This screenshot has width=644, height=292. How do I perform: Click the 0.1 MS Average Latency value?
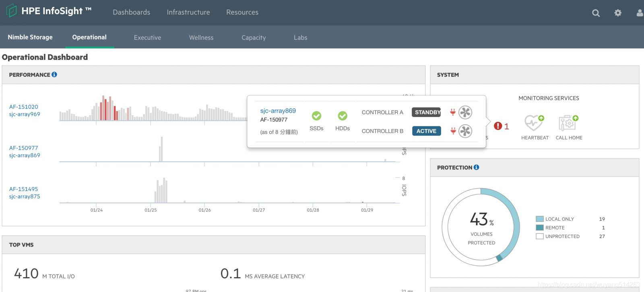(x=231, y=273)
